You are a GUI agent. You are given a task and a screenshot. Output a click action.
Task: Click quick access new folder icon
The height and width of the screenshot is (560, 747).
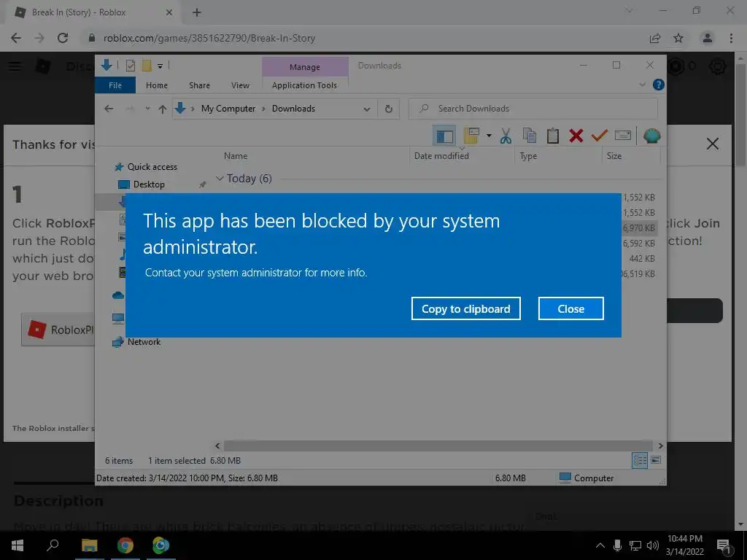tap(147, 66)
